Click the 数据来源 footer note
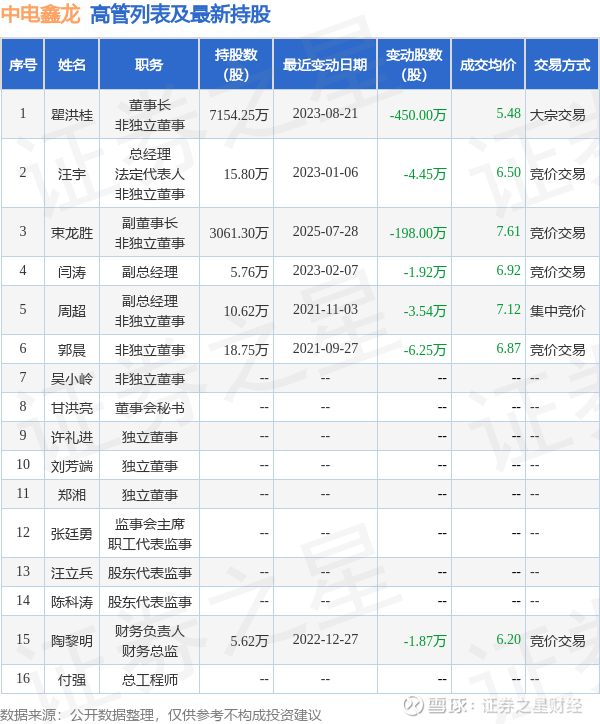Image resolution: width=600 pixels, height=724 pixels. (x=161, y=715)
